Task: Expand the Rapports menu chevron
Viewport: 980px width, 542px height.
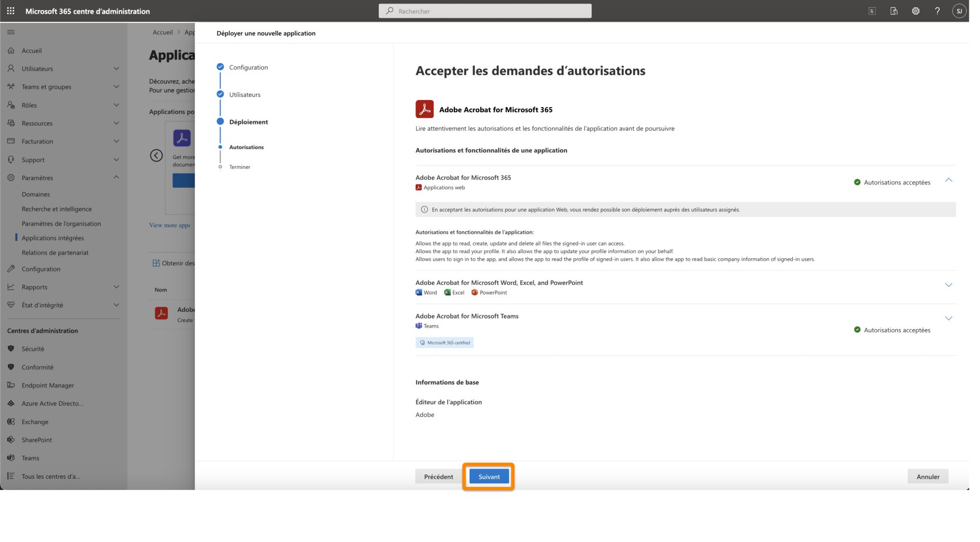Action: coord(116,287)
